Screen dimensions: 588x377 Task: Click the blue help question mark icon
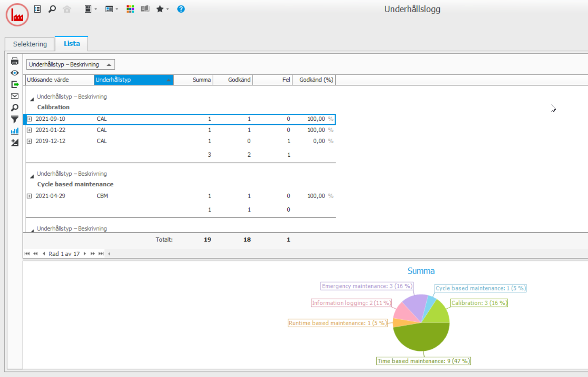181,9
